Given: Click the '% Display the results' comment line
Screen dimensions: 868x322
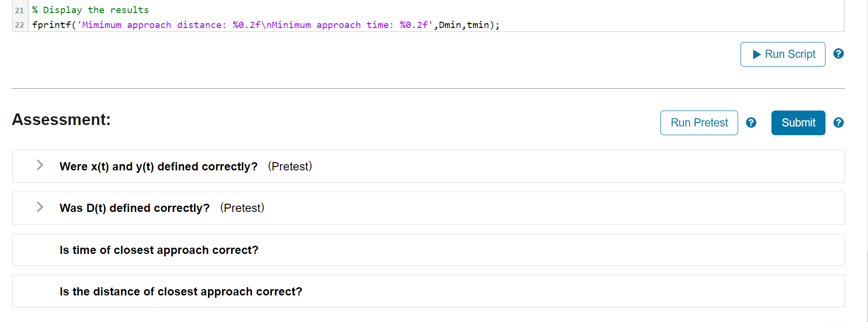Looking at the screenshot, I should tap(89, 9).
